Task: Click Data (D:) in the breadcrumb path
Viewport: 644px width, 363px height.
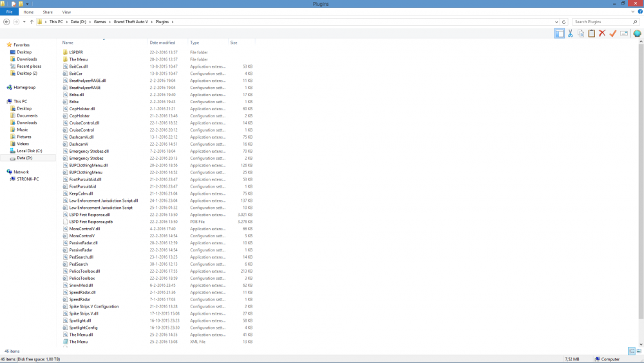Action: [78, 22]
